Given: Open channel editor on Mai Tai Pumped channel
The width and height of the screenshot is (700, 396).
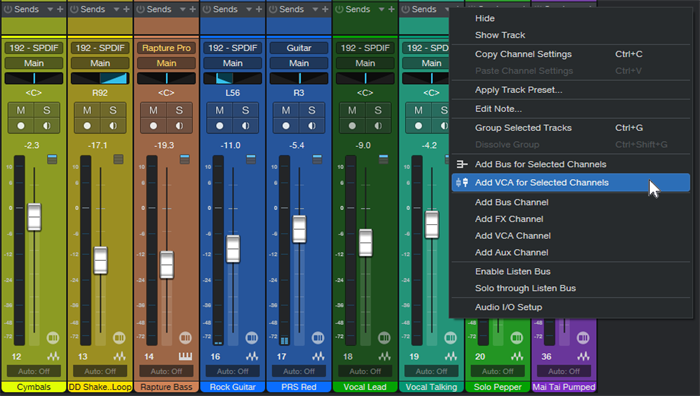Looking at the screenshot, I should point(583,338).
